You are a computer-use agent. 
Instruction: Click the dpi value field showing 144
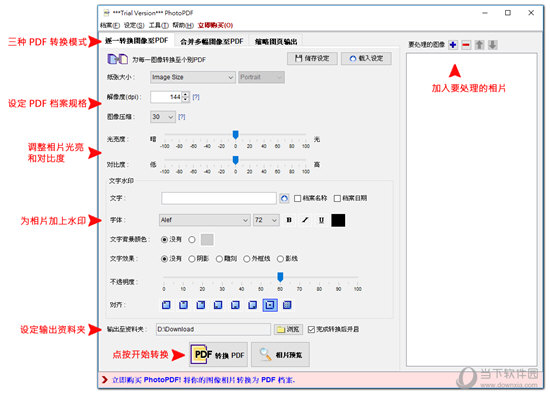[166, 97]
